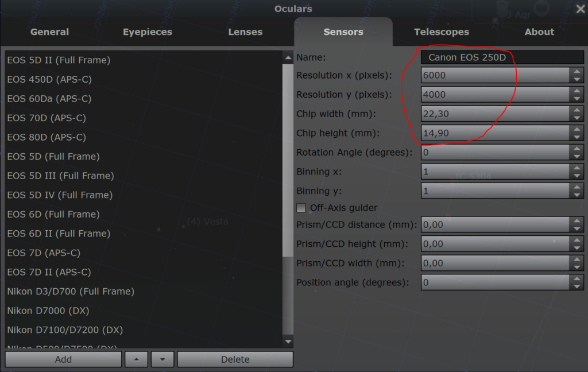Click the Name field showing Canon EOS 250D
This screenshot has height=372, width=588.
[x=502, y=57]
